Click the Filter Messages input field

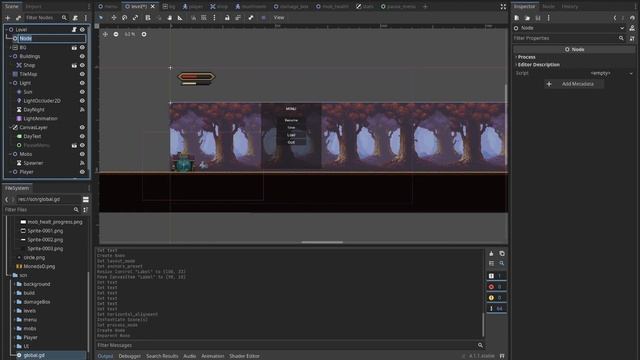(x=290, y=345)
